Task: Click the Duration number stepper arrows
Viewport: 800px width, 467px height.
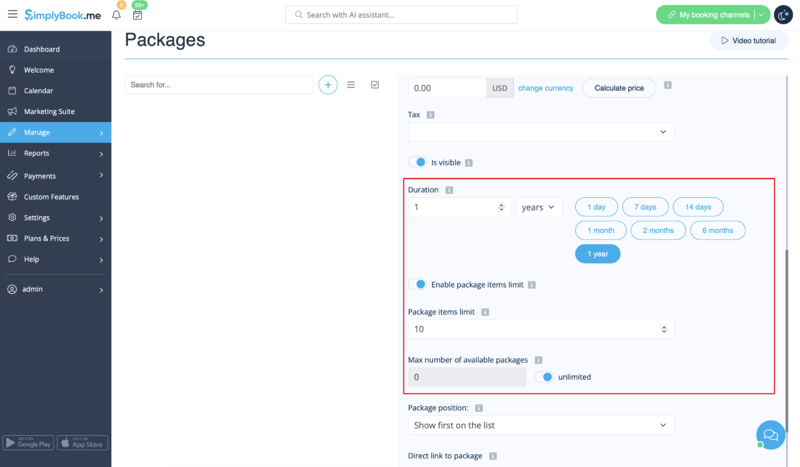Action: pyautogui.click(x=501, y=207)
